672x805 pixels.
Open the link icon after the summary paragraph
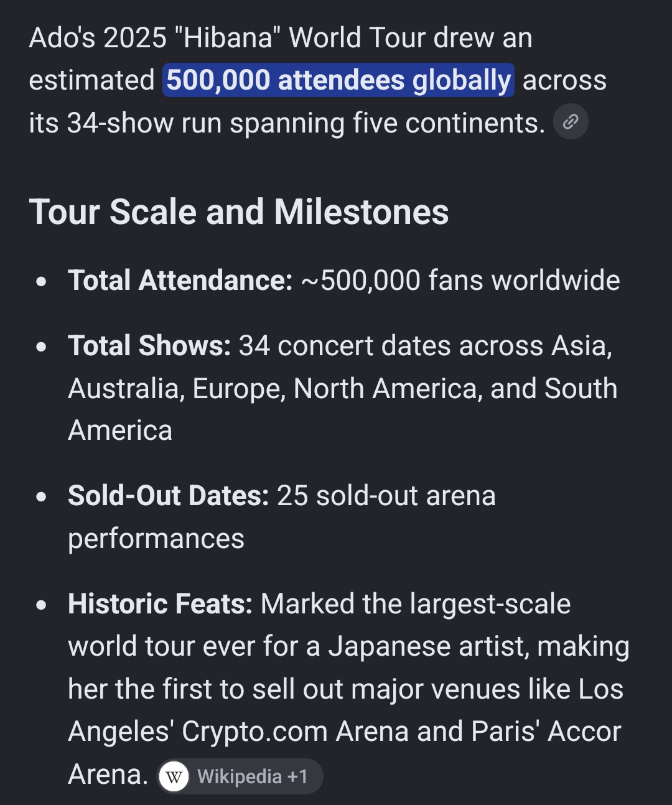click(x=571, y=122)
